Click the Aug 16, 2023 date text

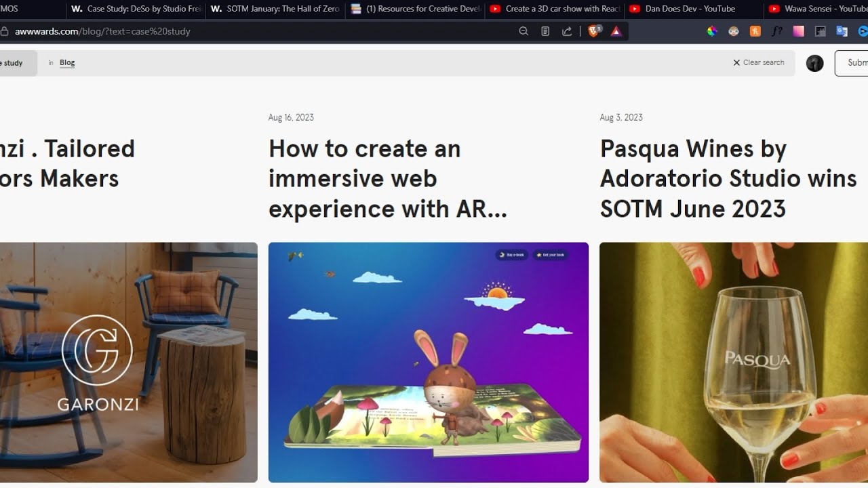291,117
